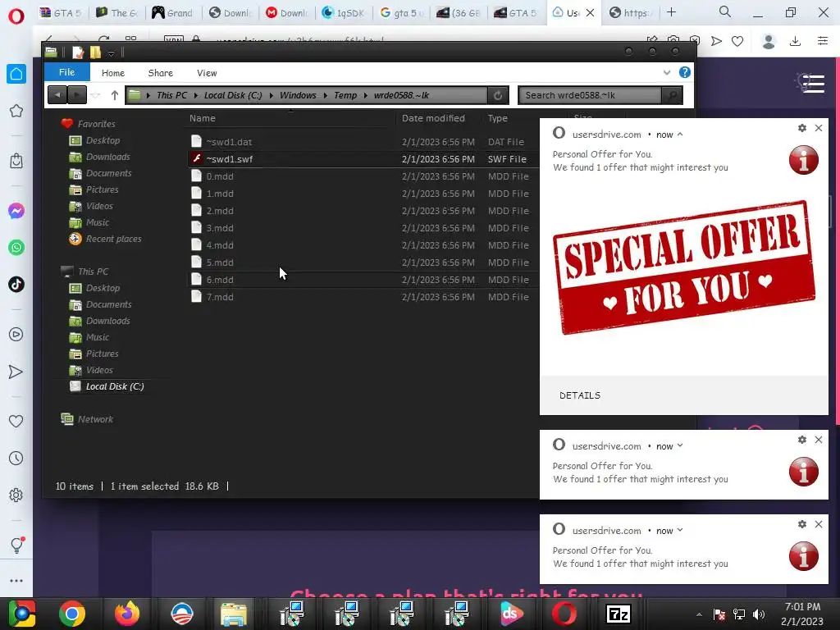Image resolution: width=840 pixels, height=630 pixels.
Task: Sort files by the Type column
Action: point(498,118)
